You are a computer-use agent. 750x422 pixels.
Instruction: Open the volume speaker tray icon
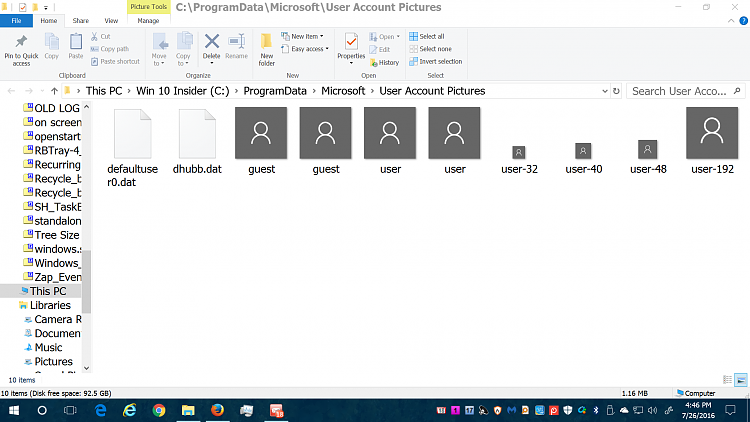coord(652,411)
